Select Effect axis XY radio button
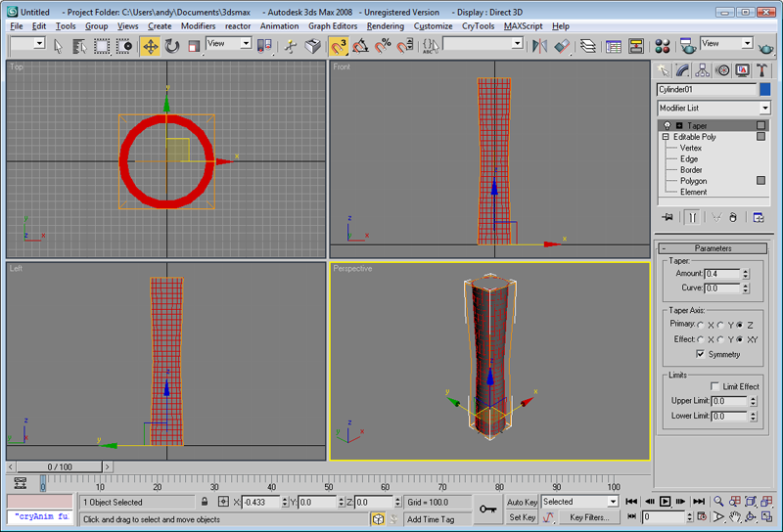Viewport: 783px width, 532px height. [x=740, y=339]
